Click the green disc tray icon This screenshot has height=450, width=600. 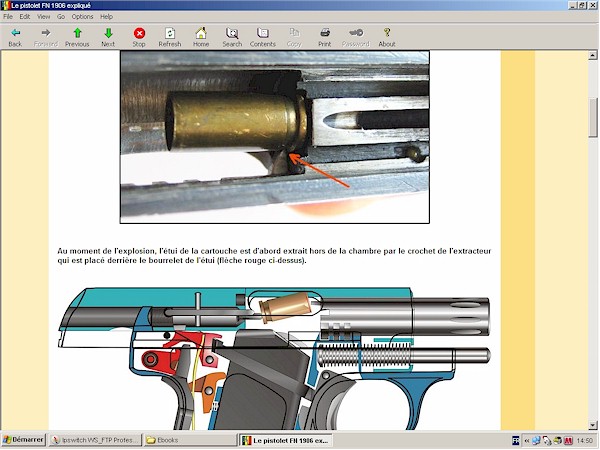[x=558, y=440]
